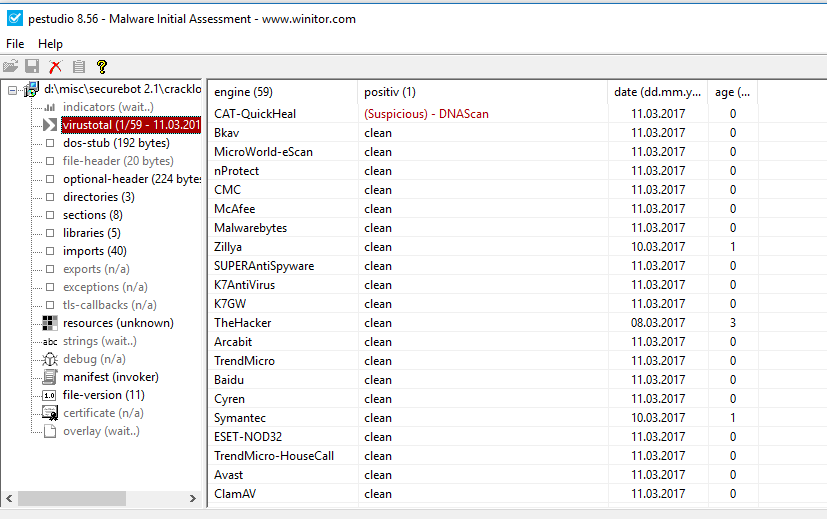Click the resources grid icon
Viewport: 827px width, 519px height.
50,323
